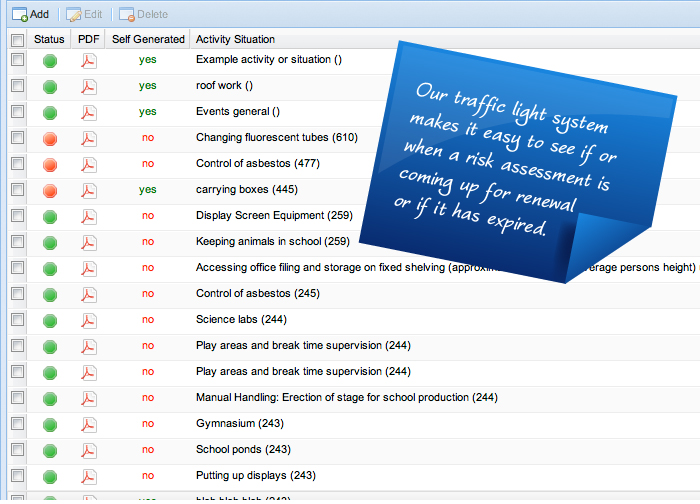Check the box for Events general row

point(17,111)
